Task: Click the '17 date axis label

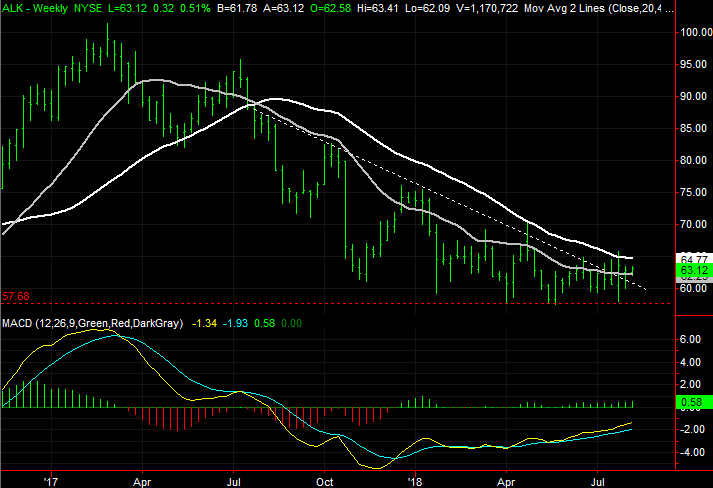Action: 51,482
